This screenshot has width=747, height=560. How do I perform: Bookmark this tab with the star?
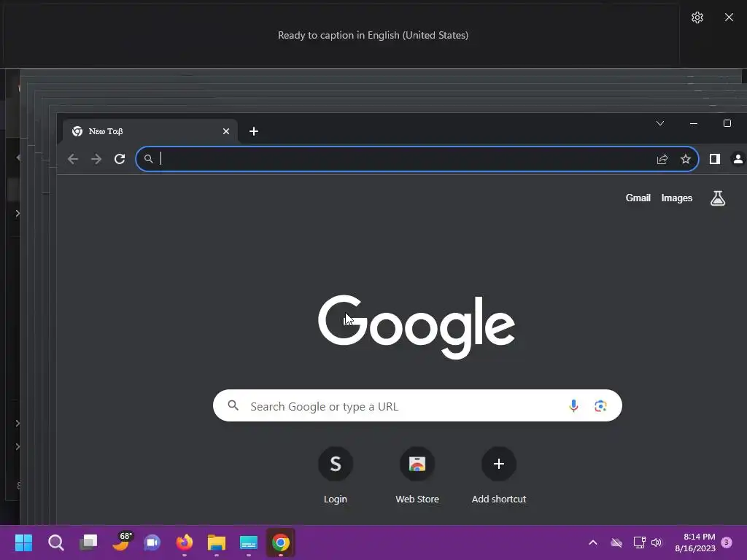click(686, 159)
